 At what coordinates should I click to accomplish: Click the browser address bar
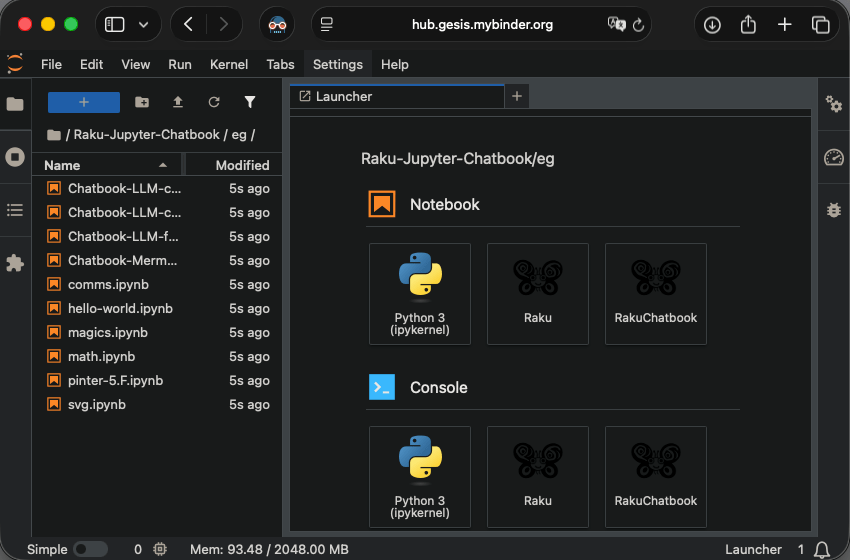point(482,24)
